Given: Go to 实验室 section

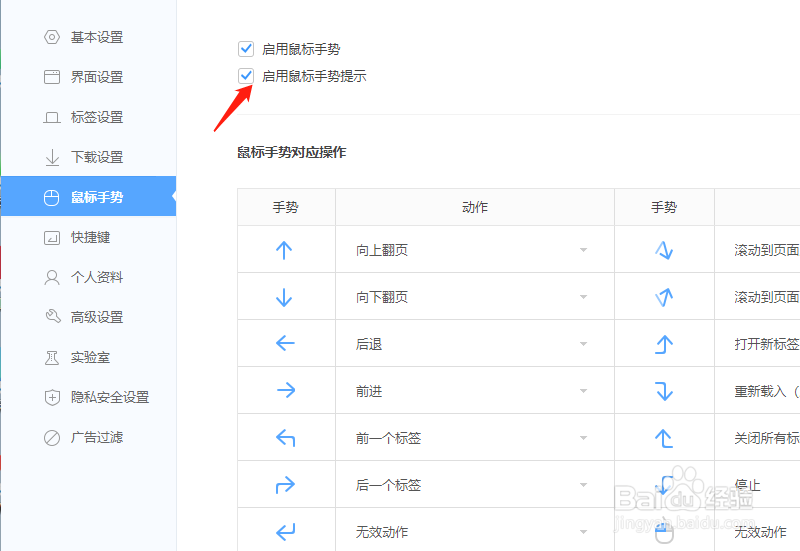Looking at the screenshot, I should coord(89,357).
